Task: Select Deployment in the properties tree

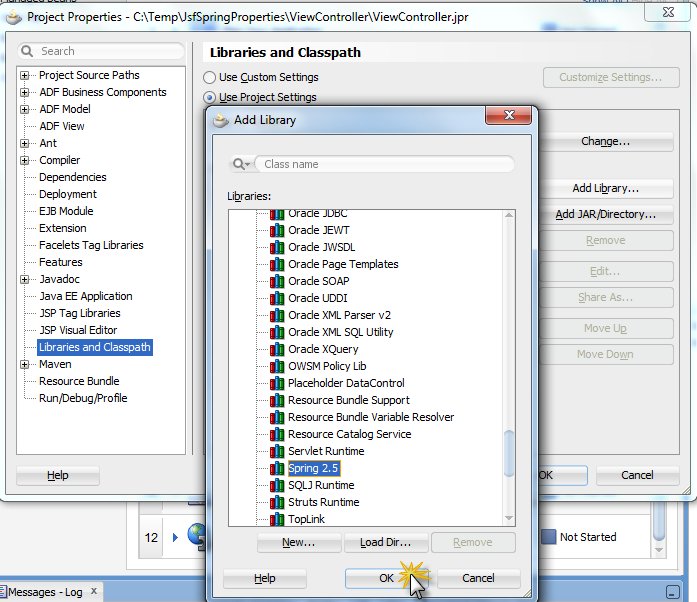Action: (67, 194)
